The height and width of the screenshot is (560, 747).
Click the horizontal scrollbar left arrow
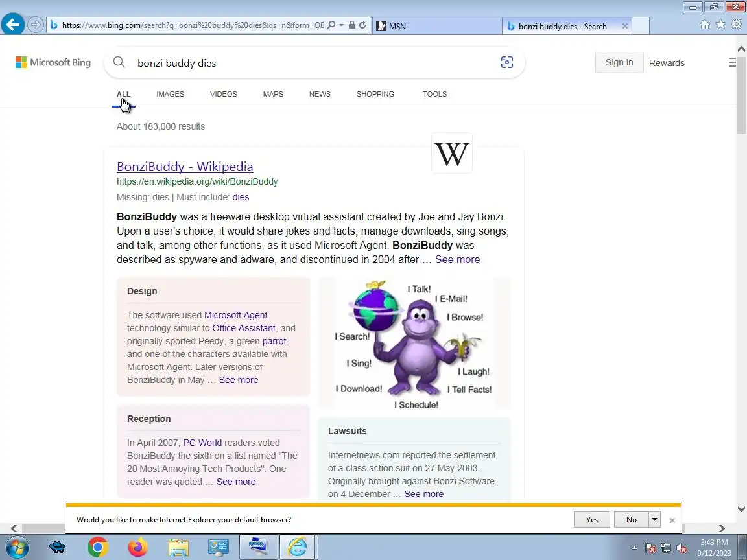coord(14,529)
